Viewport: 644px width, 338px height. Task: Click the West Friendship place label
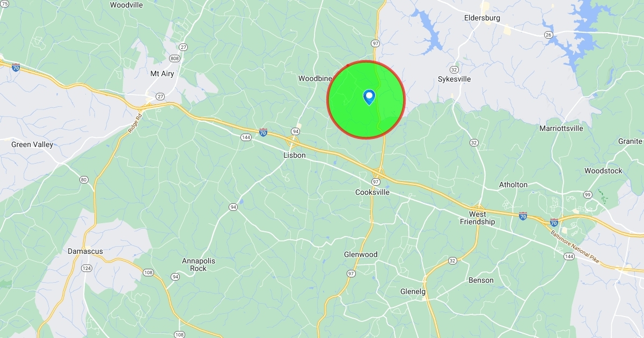pos(478,218)
